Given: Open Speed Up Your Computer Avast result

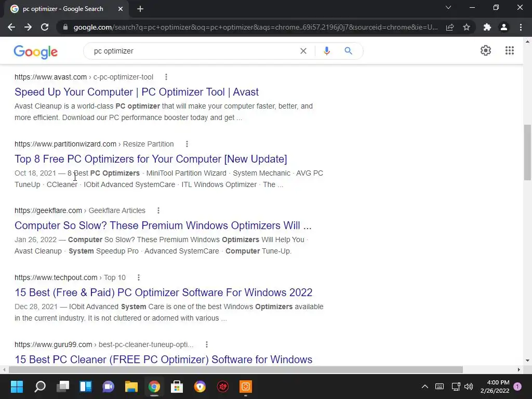Looking at the screenshot, I should click(137, 92).
